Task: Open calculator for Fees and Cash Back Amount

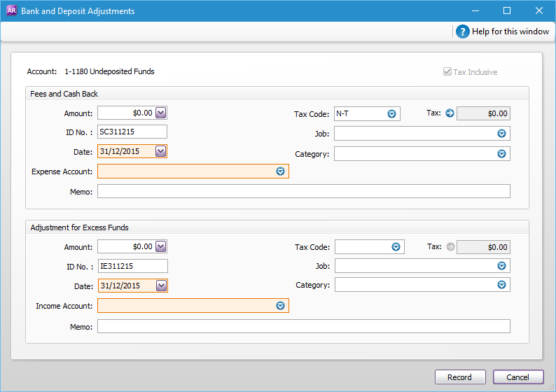Action: coord(160,113)
